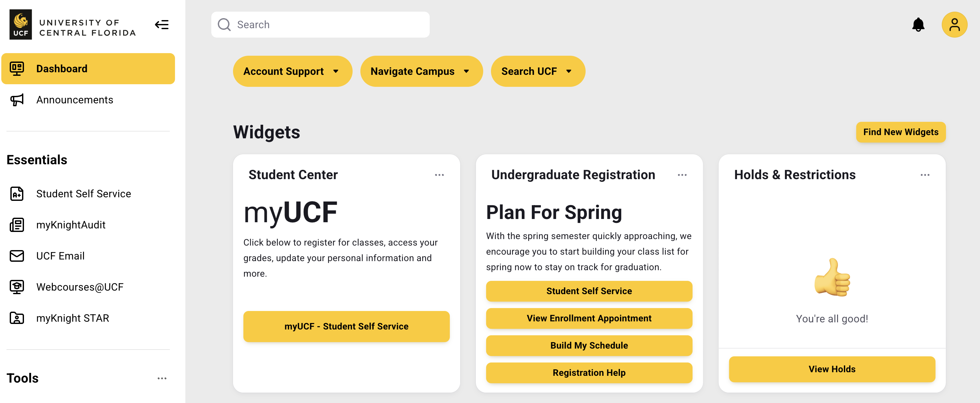Click the myKnightAudit sidebar icon
The image size is (980, 403).
pos(17,225)
